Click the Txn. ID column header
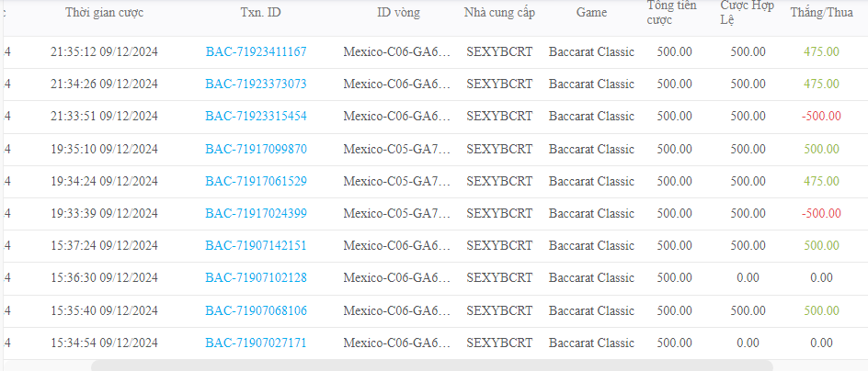The height and width of the screenshot is (371, 868). [x=256, y=13]
